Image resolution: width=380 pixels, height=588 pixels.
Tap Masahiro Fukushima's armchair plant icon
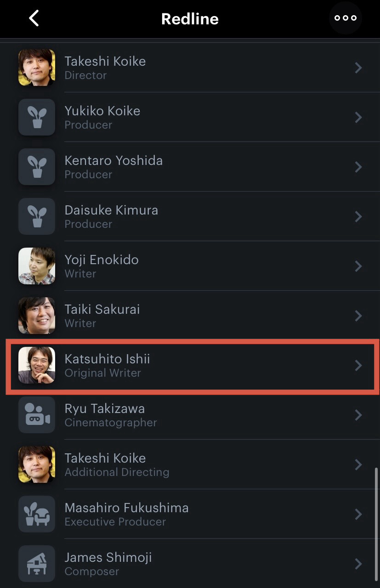(x=37, y=514)
